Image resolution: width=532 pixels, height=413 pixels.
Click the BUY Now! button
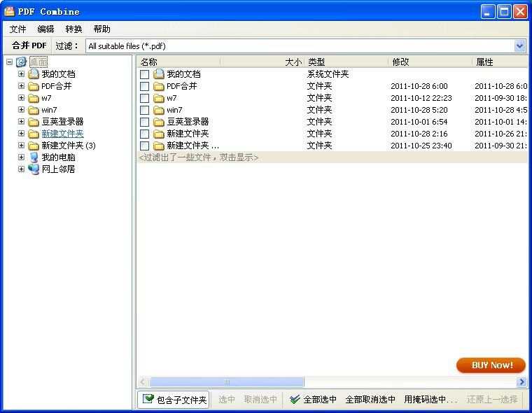tap(491, 365)
